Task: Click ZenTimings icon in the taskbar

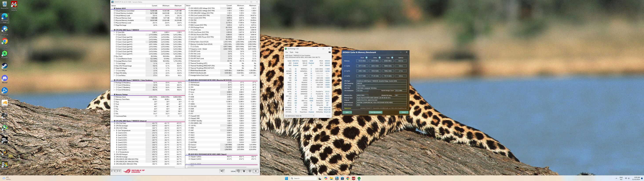Action: [x=359, y=178]
